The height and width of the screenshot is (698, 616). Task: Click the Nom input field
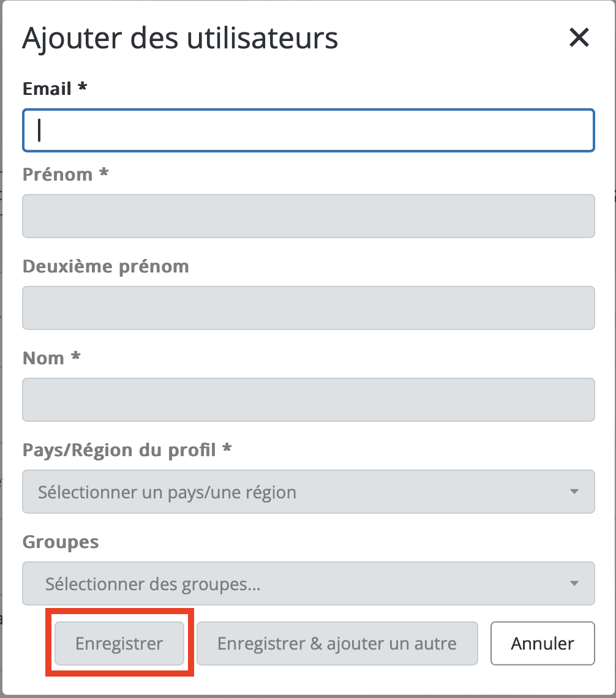tap(309, 400)
